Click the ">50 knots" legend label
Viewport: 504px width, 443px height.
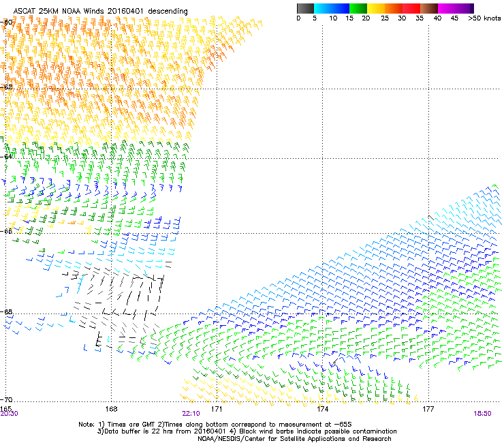pyautogui.click(x=484, y=18)
